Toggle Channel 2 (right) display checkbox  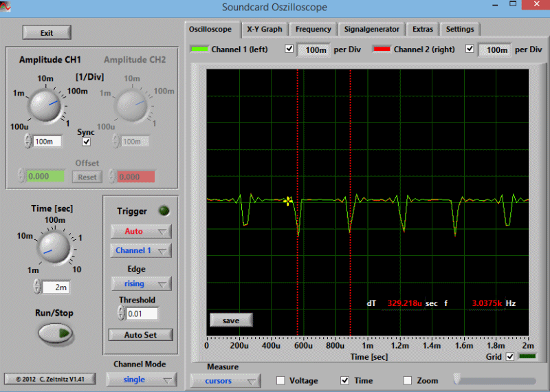(x=470, y=49)
